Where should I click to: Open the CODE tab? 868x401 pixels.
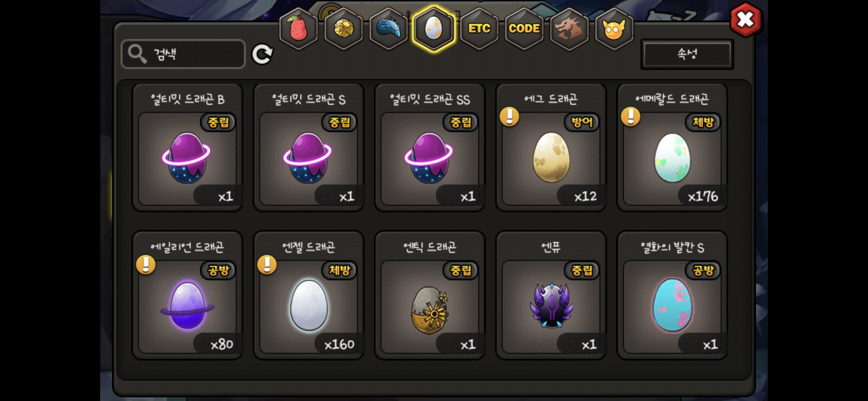click(524, 29)
